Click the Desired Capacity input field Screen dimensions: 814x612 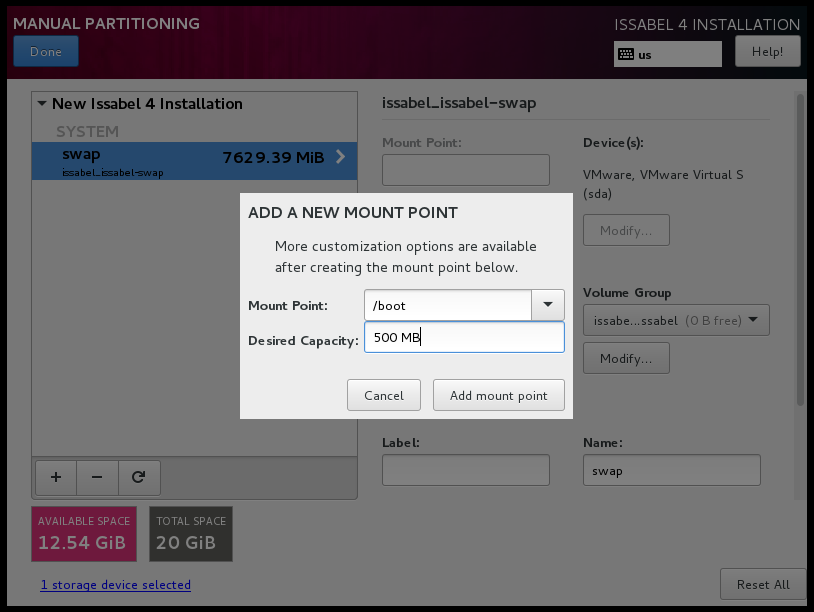pos(464,338)
